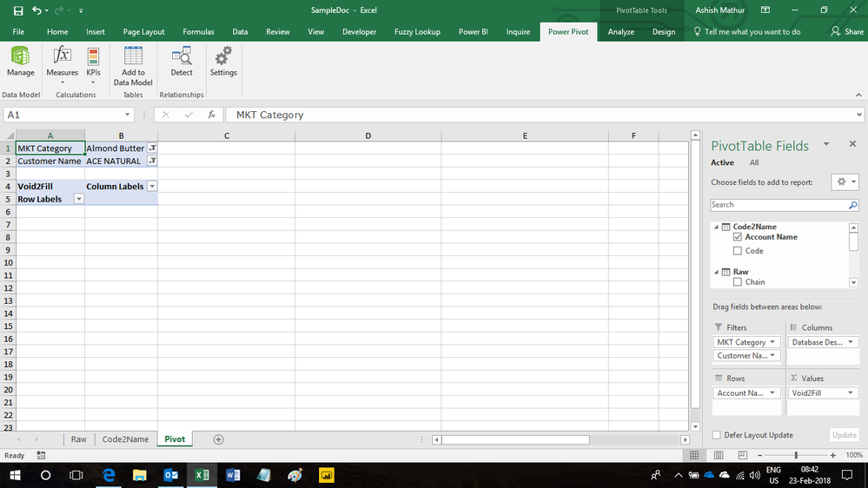Image resolution: width=868 pixels, height=488 pixels.
Task: Click in the field Search box
Action: (779, 205)
